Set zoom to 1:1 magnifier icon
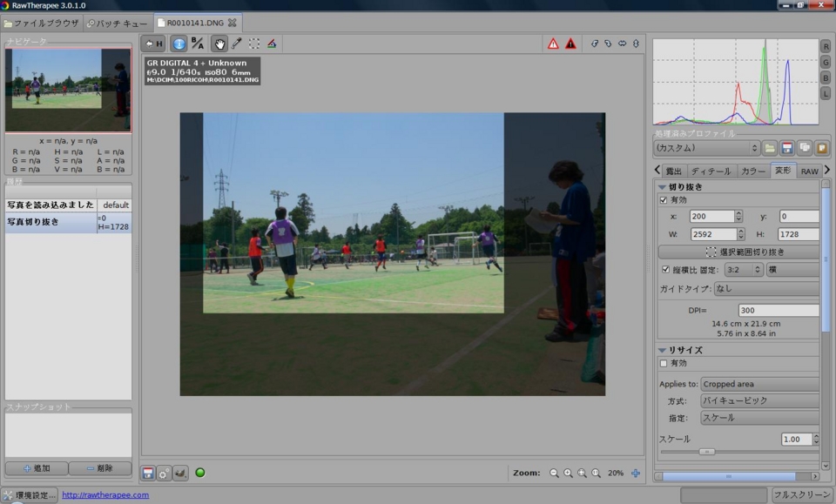The width and height of the screenshot is (836, 504). pyautogui.click(x=596, y=474)
